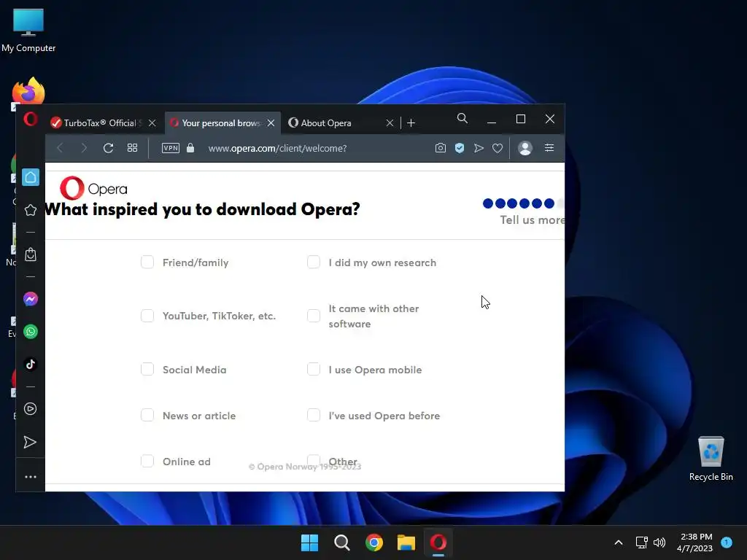Screen dimensions: 747x560
Task: Open sidebar setup three dots
Action: coord(31,477)
